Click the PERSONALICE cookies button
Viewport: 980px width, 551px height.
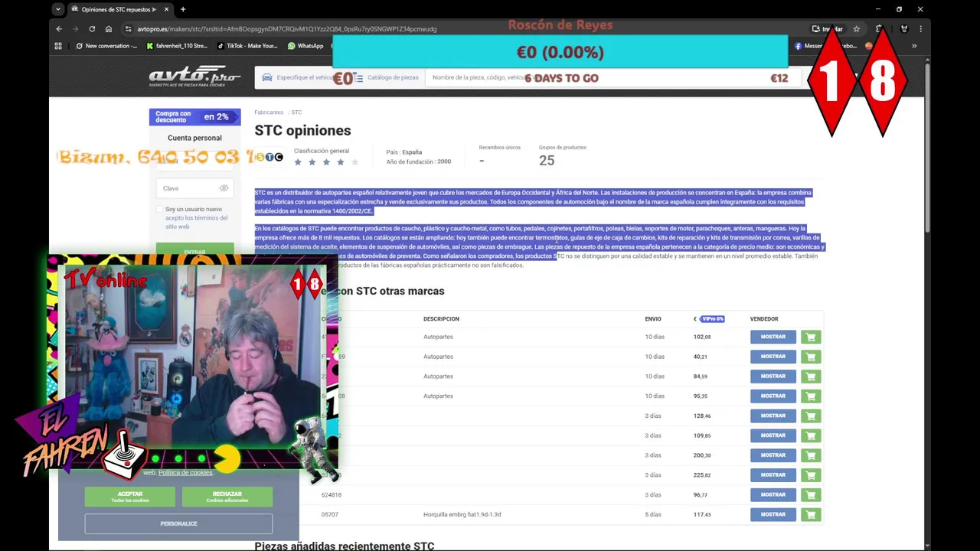[178, 523]
